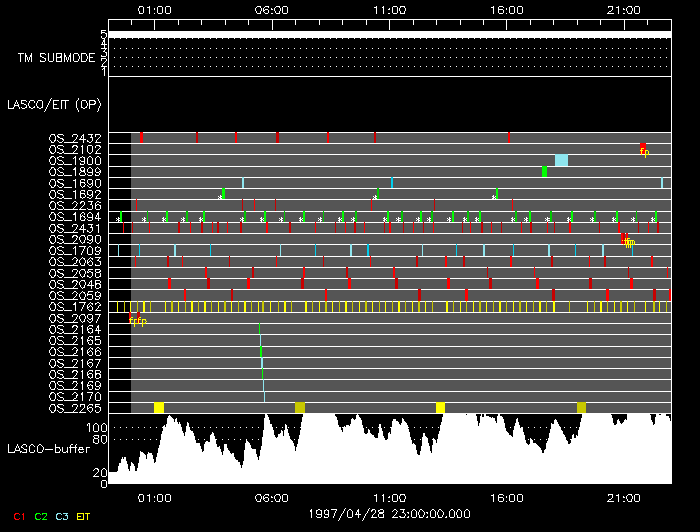This screenshot has width=700, height=532.
Task: Select the 21:00 tick on bottom axis
Action: click(x=624, y=497)
